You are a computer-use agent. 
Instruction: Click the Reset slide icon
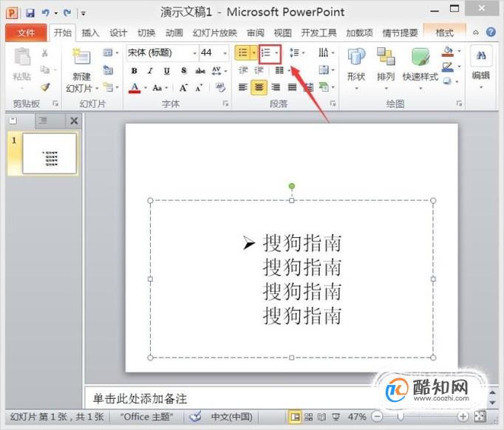point(109,70)
